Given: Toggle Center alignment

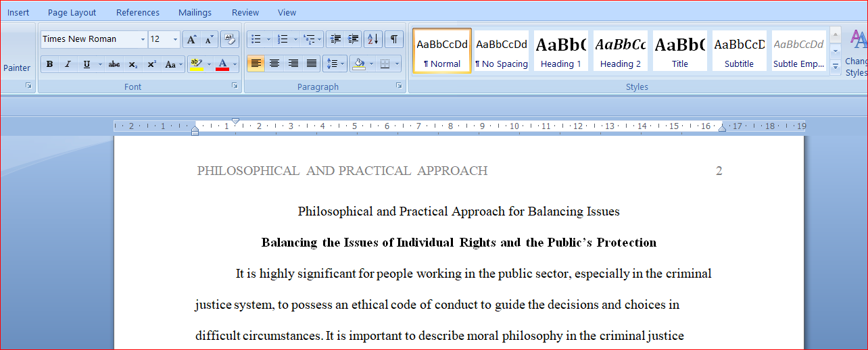Looking at the screenshot, I should 274,64.
